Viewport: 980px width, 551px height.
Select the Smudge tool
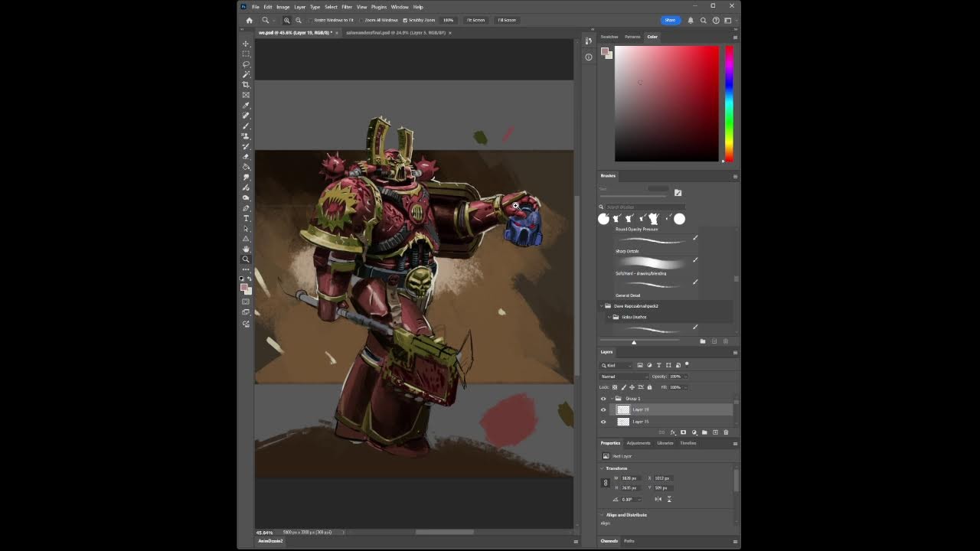point(246,177)
